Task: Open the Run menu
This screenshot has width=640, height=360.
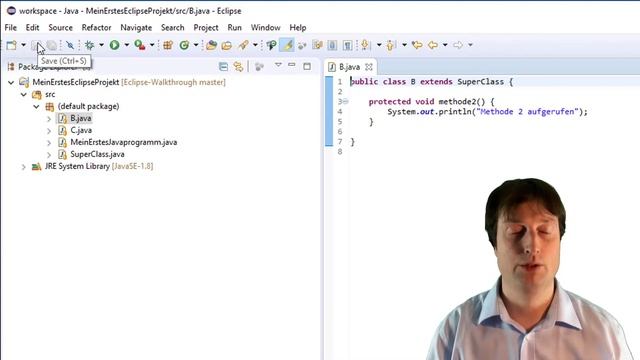Action: point(235,27)
